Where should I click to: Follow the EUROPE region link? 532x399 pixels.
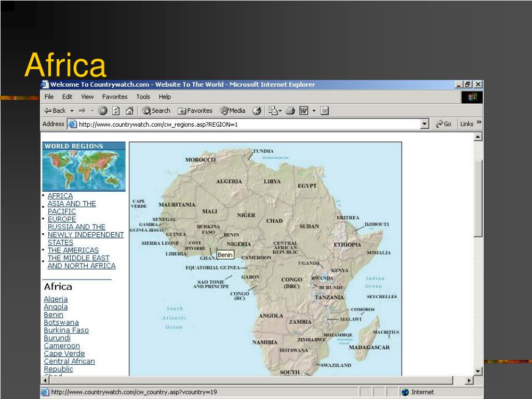[x=62, y=219]
